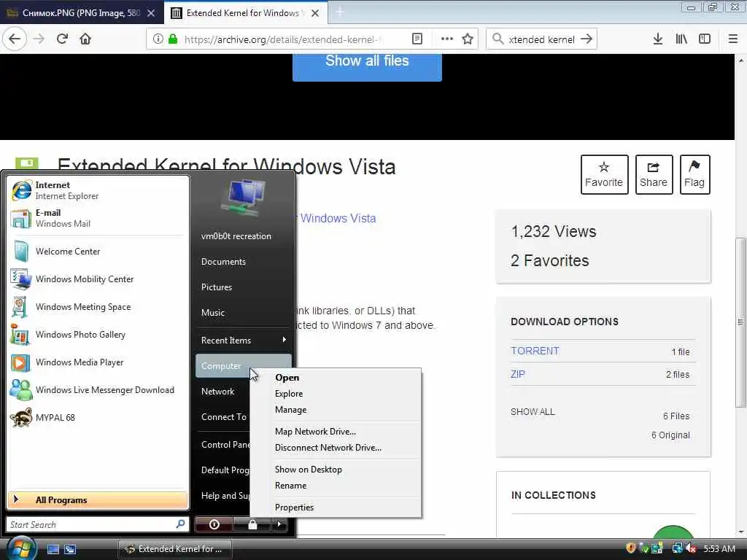Open the Firefox hamburger menu

click(x=733, y=39)
